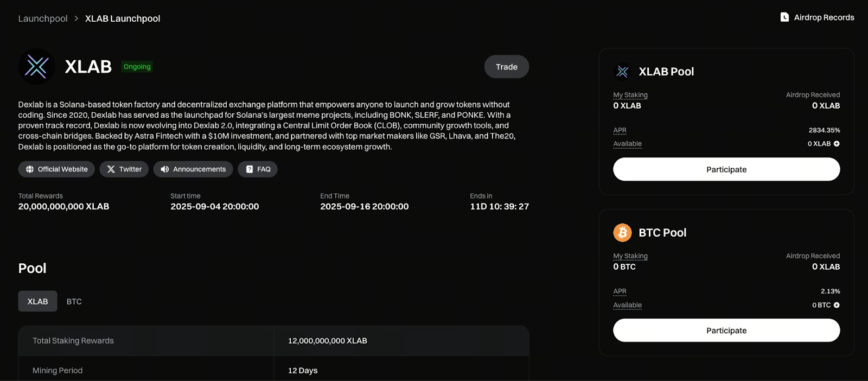Add XLAB via plus icon next to Available
This screenshot has width=868, height=381.
tap(837, 144)
